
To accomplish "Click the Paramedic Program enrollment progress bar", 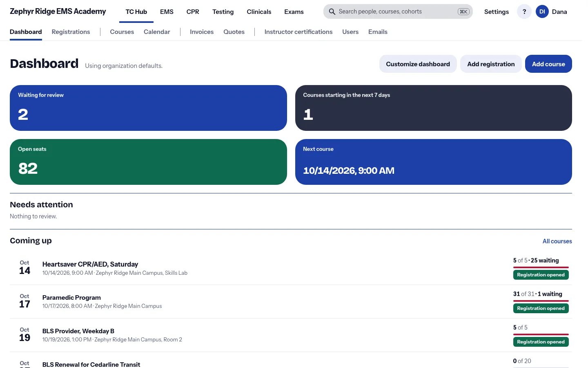I will (541, 301).
